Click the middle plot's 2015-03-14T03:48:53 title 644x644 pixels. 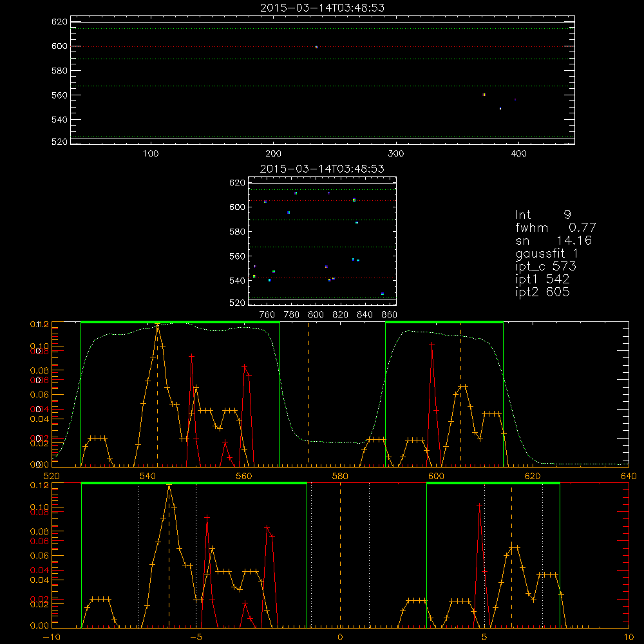pyautogui.click(x=323, y=169)
